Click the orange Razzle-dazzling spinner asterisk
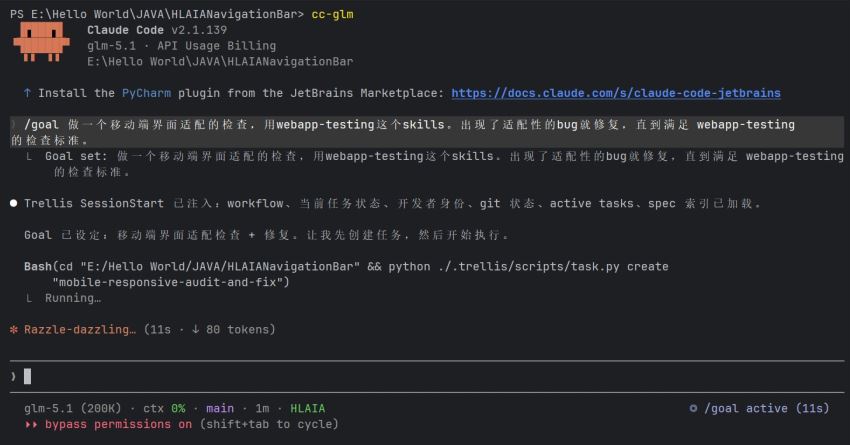Screen dimensions: 850x445 [14, 330]
